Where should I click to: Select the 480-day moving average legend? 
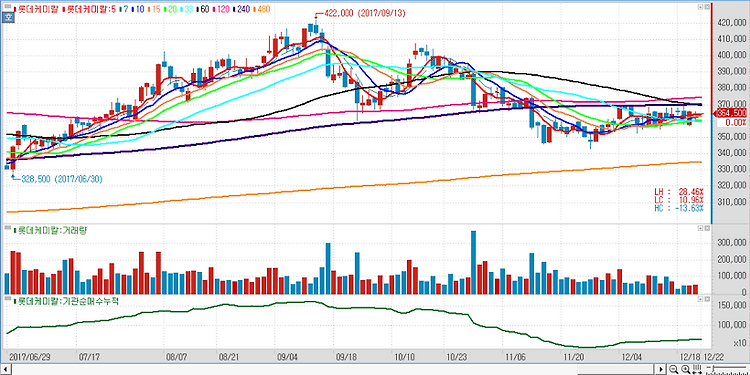tap(262, 9)
